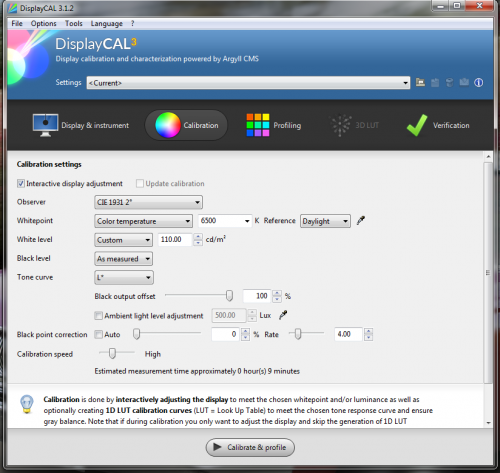Click the Black point correction 0 field
The height and width of the screenshot is (473, 500).
[x=226, y=334]
